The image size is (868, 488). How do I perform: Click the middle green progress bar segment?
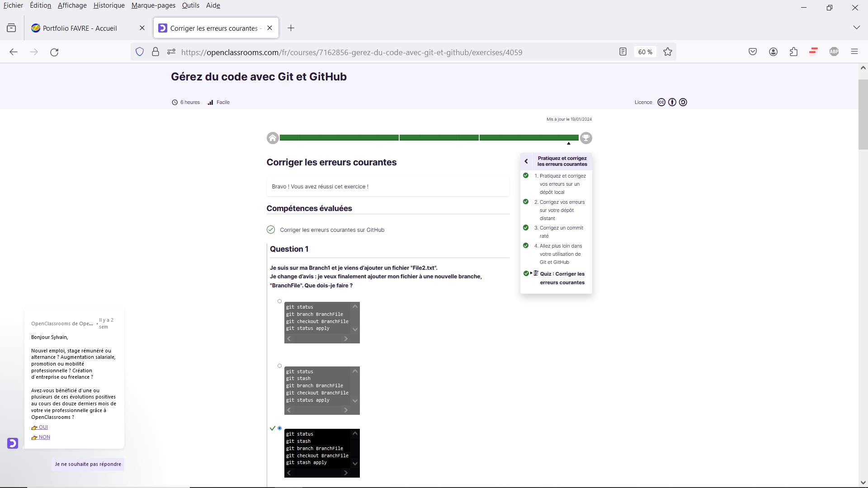point(439,137)
